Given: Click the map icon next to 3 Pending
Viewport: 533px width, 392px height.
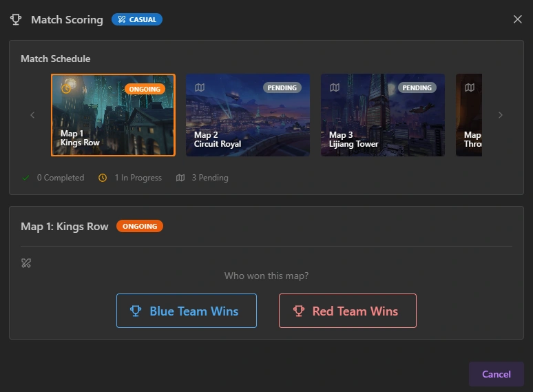Looking at the screenshot, I should [x=180, y=178].
